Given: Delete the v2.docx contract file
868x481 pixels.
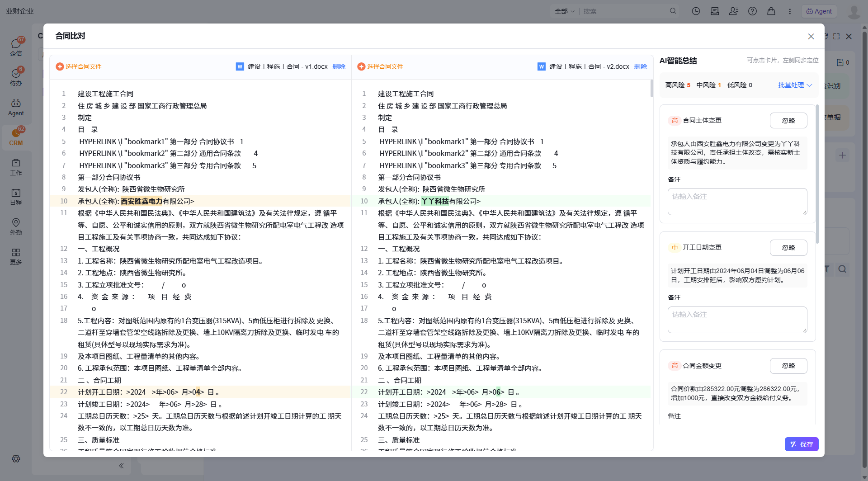Looking at the screenshot, I should 641,66.
